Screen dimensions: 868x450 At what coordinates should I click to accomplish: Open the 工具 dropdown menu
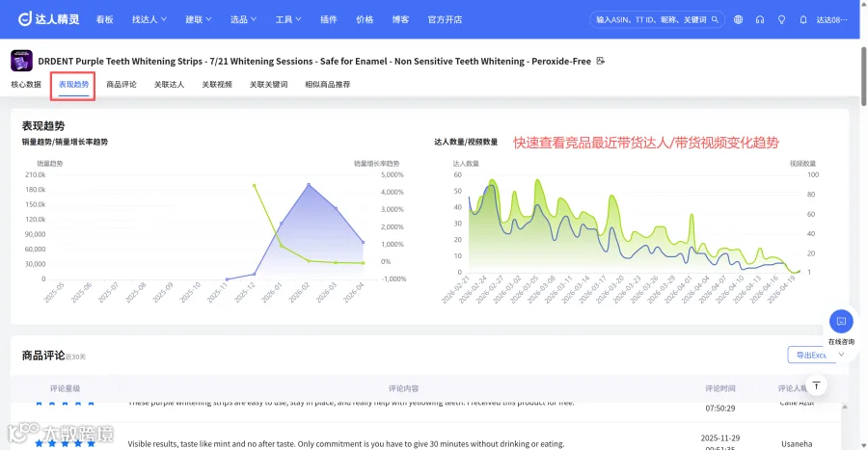[288, 19]
